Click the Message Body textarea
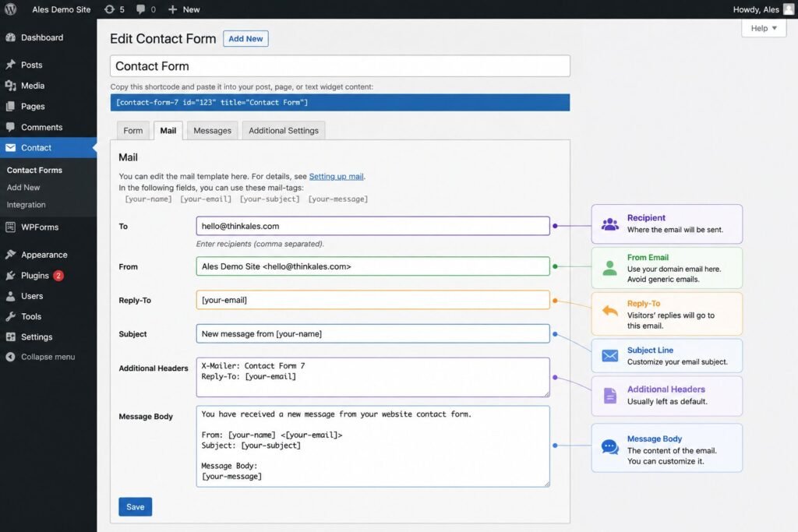Screen dimensions: 798x532 pyautogui.click(x=373, y=446)
